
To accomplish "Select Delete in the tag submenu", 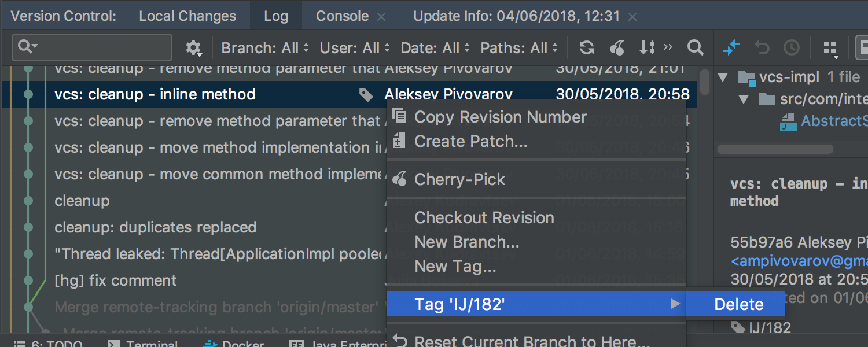I will click(739, 304).
